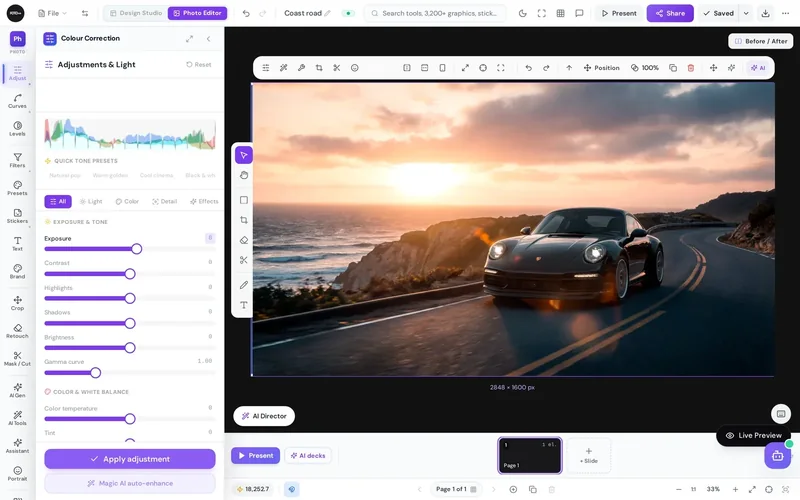Screen dimensions: 800x500
Task: Select the Text tool in left sidebar
Action: pyautogui.click(x=17, y=244)
